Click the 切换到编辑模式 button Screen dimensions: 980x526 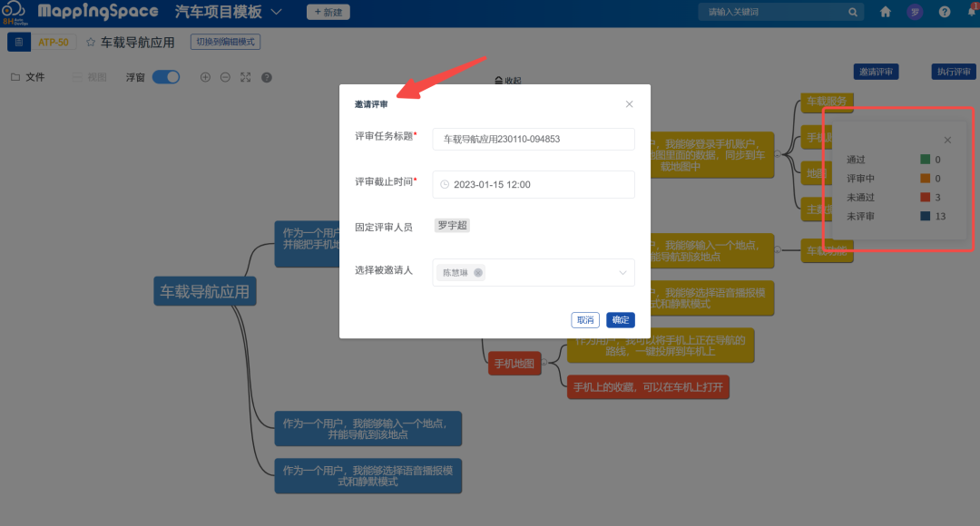pyautogui.click(x=225, y=42)
